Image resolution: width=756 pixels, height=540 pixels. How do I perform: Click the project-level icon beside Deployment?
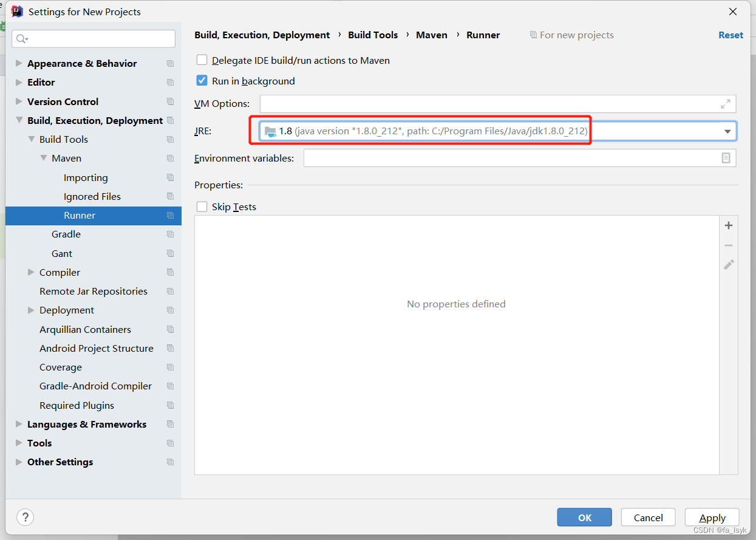pos(170,310)
